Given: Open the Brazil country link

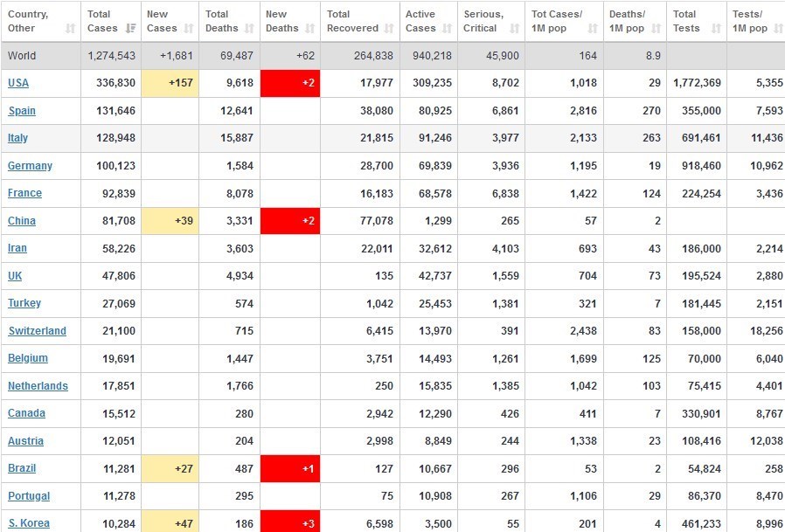Looking at the screenshot, I should click(x=22, y=468).
